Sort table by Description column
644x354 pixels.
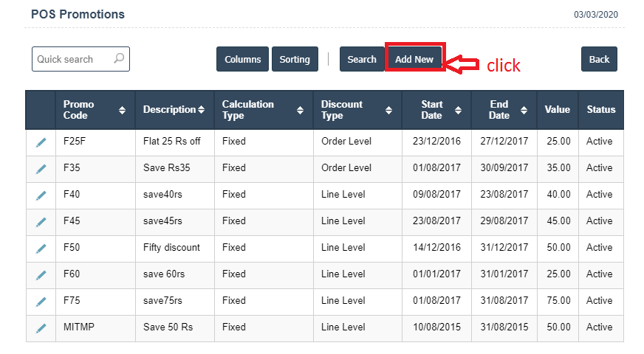201,110
